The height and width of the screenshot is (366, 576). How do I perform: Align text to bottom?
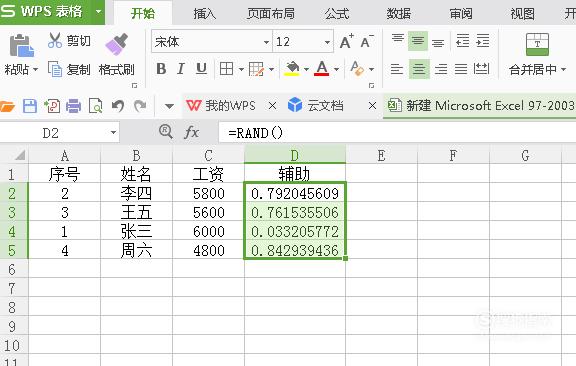(x=438, y=42)
